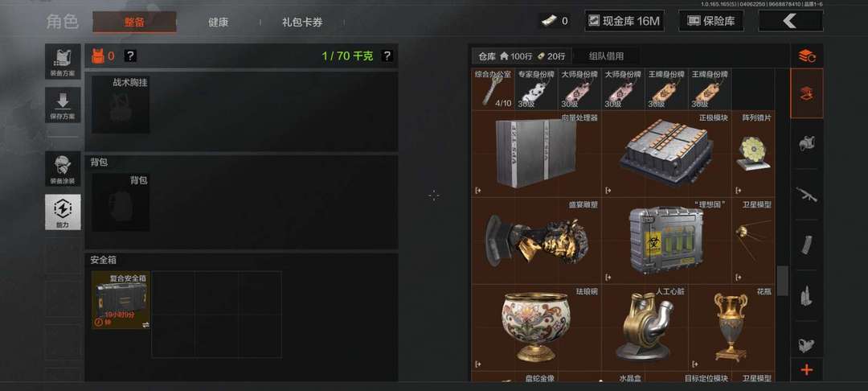Switch to the 健康 tab
Image resolution: width=868 pixels, height=391 pixels.
point(218,23)
